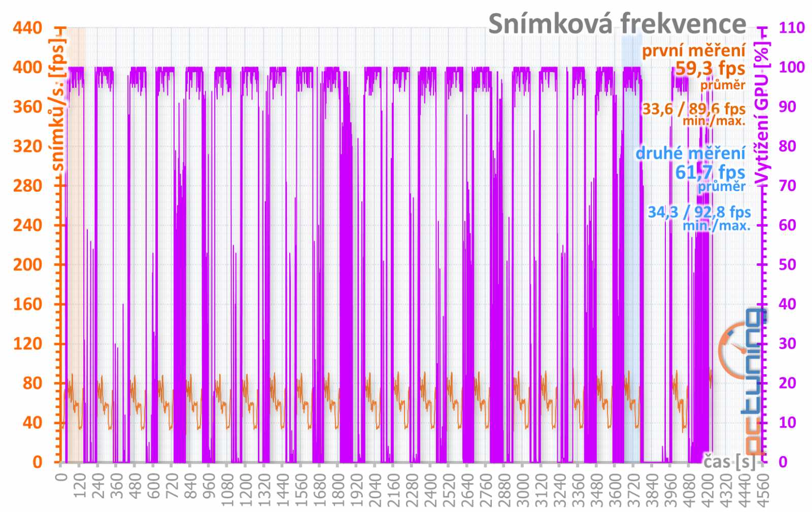Click the '33,6 / 89,6 fps' min/max value
Screen dimensions: 812x512
(x=694, y=109)
